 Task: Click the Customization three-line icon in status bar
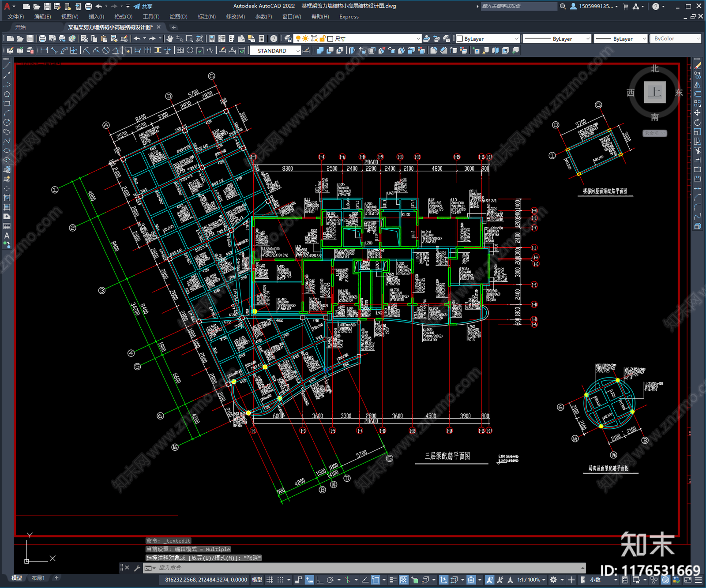click(698, 580)
